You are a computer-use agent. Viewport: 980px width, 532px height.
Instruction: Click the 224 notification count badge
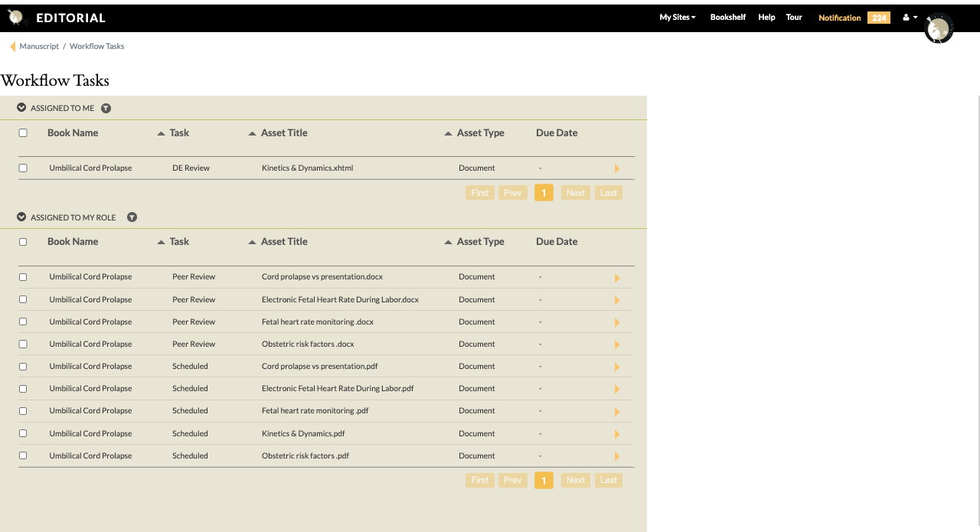[878, 18]
